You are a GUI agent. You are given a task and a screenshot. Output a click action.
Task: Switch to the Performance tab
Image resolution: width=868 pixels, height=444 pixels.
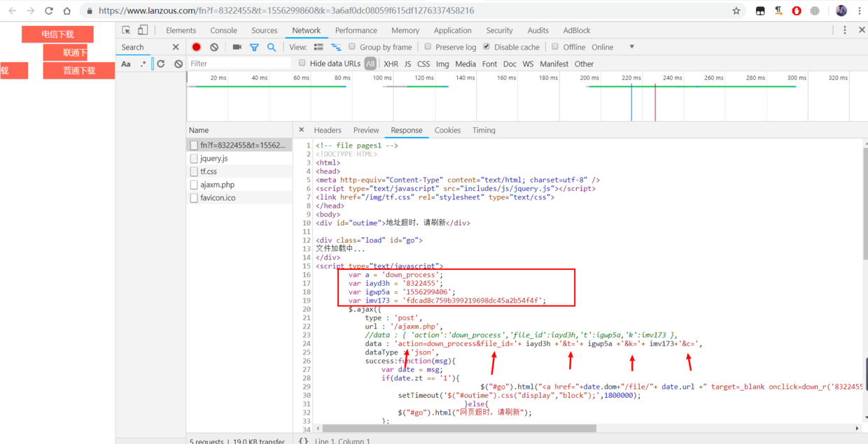pos(356,30)
